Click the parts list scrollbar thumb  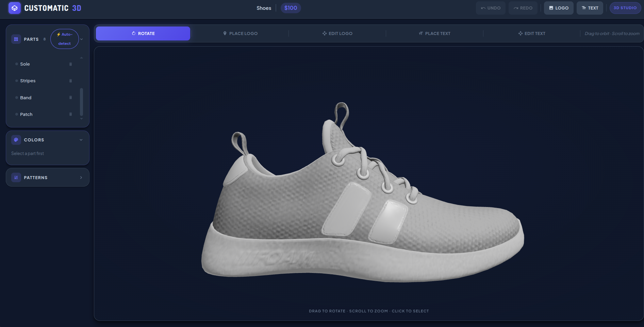[81, 102]
